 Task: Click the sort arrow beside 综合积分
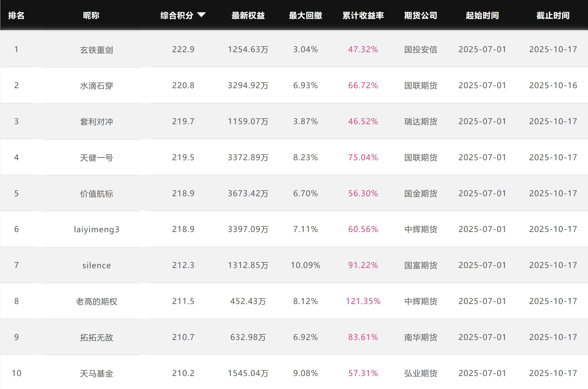coord(201,15)
